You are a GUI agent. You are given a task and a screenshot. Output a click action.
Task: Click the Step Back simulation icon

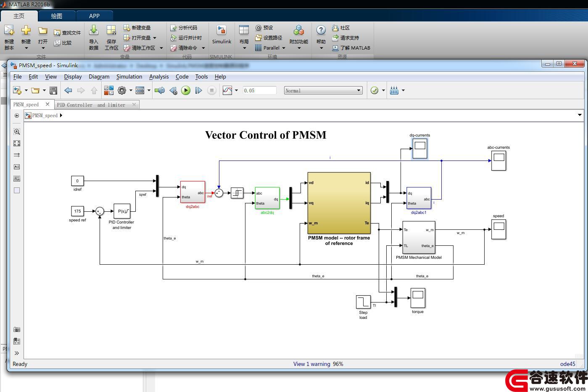[173, 90]
